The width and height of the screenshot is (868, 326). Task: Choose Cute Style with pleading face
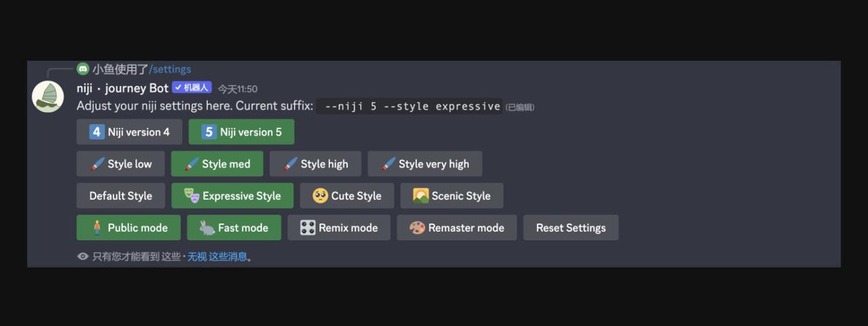(347, 196)
